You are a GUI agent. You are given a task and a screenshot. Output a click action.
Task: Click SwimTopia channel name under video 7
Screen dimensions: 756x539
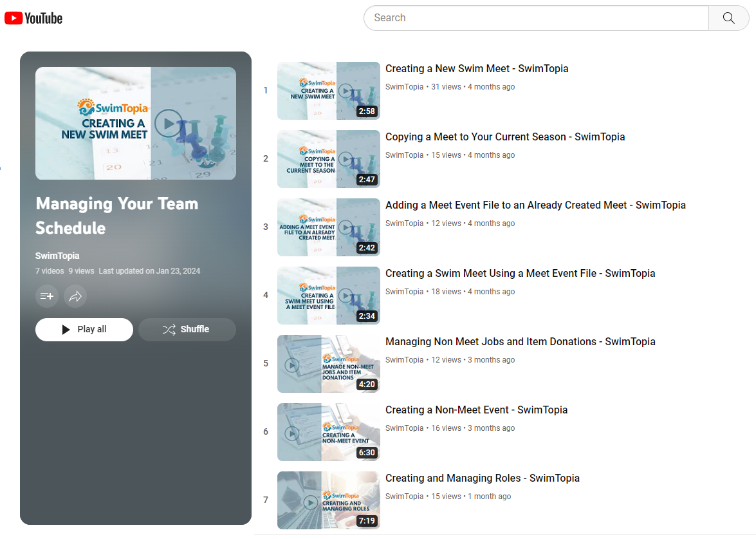pos(404,496)
